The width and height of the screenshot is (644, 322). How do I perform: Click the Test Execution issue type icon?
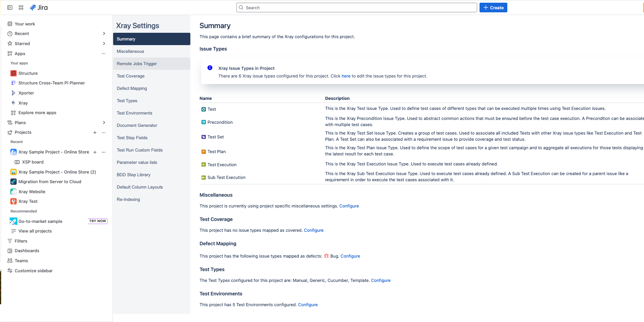[203, 165]
